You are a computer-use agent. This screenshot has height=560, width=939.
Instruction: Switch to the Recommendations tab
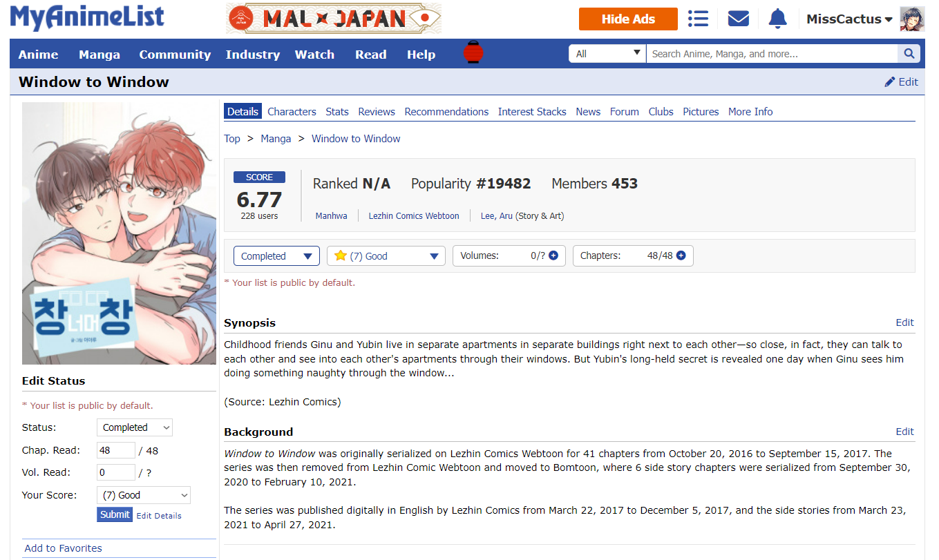(x=446, y=112)
